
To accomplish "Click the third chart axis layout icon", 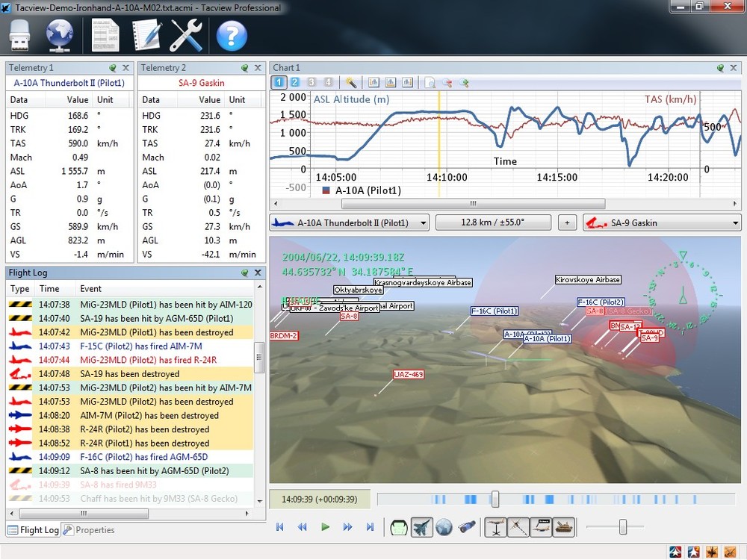I will pos(407,82).
